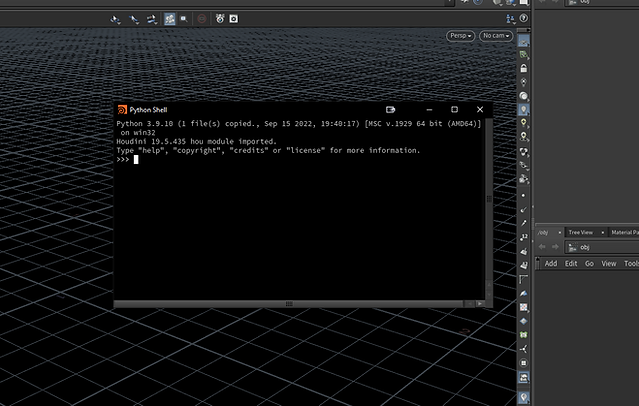Click the three-pronged axes display icon
The width and height of the screenshot is (639, 406).
(x=524, y=349)
